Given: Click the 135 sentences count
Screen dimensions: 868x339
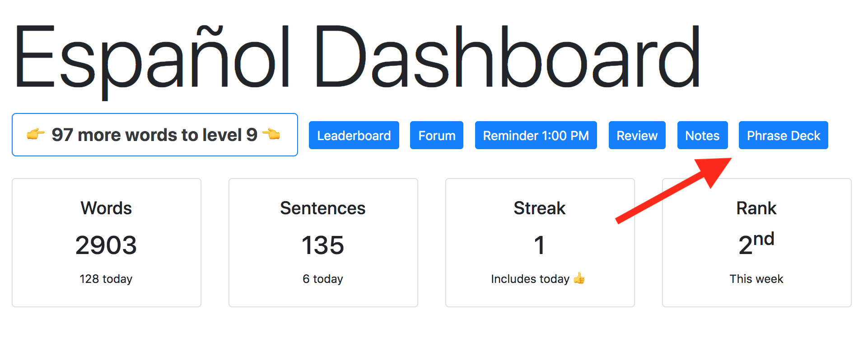Looking at the screenshot, I should point(323,245).
